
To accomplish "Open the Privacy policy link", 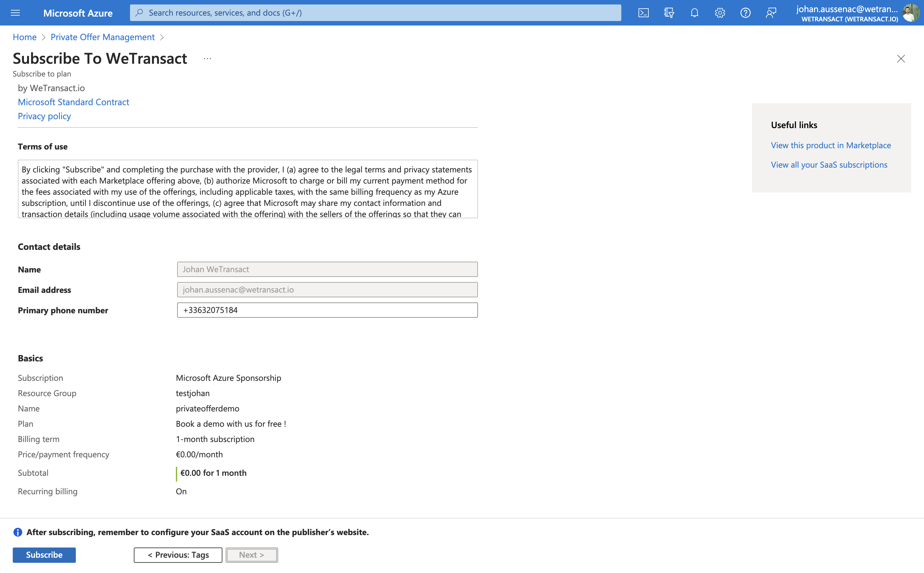I will click(44, 116).
